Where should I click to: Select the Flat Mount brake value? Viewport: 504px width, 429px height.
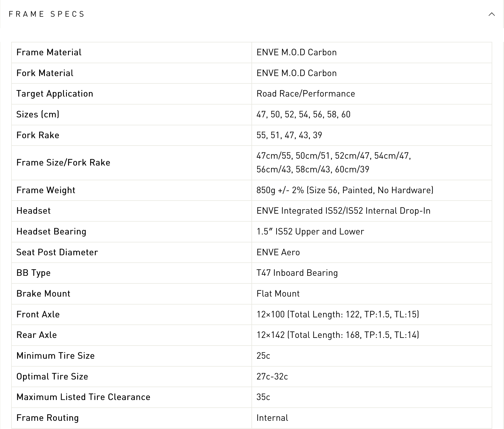pyautogui.click(x=278, y=294)
